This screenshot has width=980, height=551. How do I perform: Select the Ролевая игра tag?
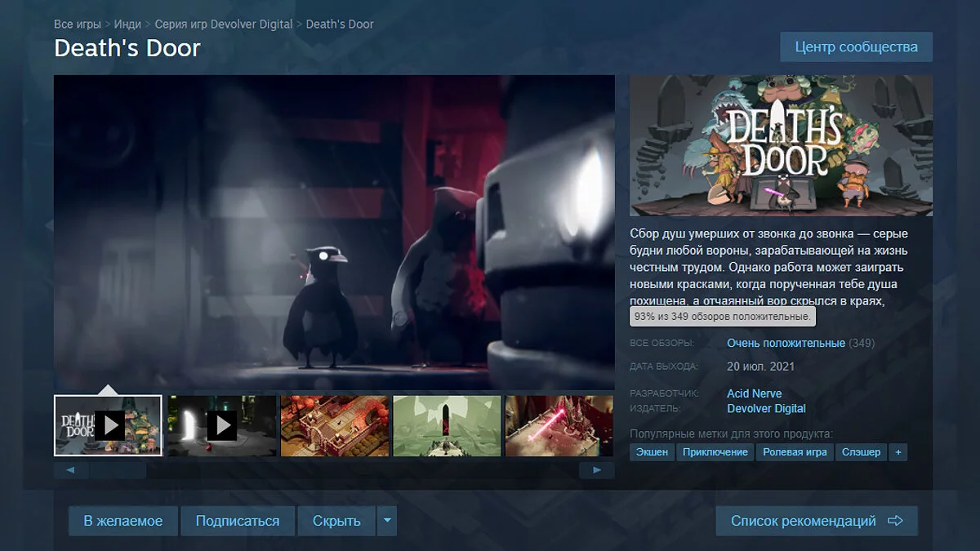pyautogui.click(x=795, y=451)
